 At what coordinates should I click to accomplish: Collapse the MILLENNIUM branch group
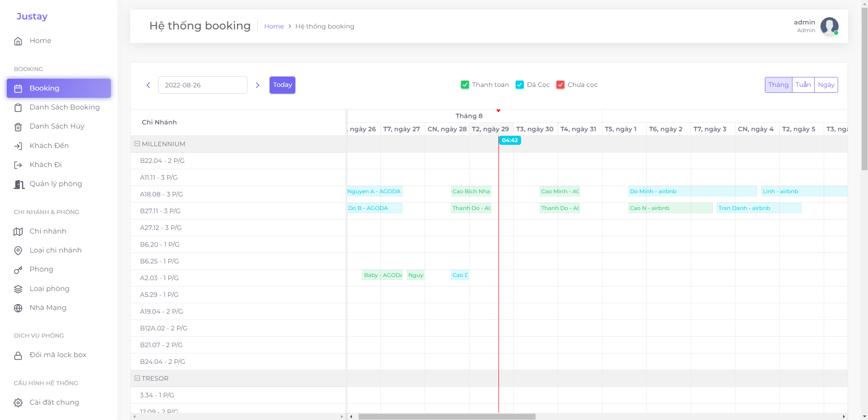(x=137, y=144)
